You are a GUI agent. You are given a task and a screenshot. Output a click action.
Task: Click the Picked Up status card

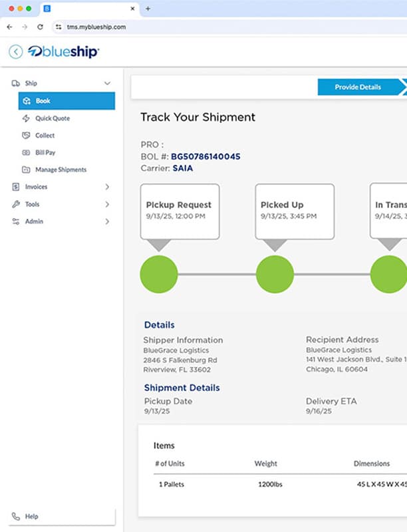[x=295, y=211]
